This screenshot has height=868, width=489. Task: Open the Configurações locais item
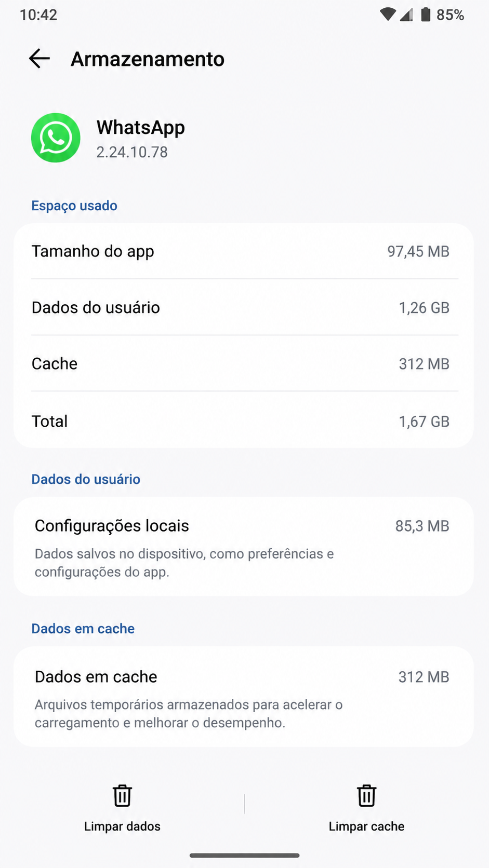click(244, 547)
